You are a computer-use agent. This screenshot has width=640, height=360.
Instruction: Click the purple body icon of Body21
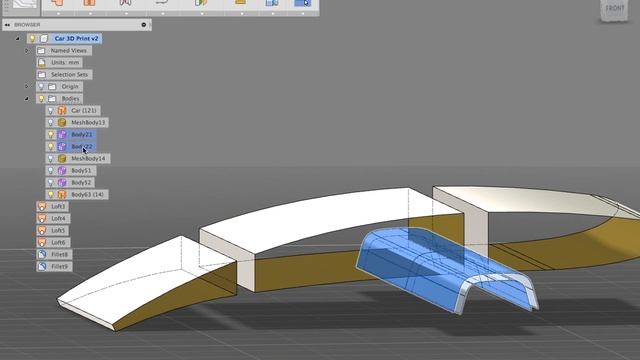(62, 134)
